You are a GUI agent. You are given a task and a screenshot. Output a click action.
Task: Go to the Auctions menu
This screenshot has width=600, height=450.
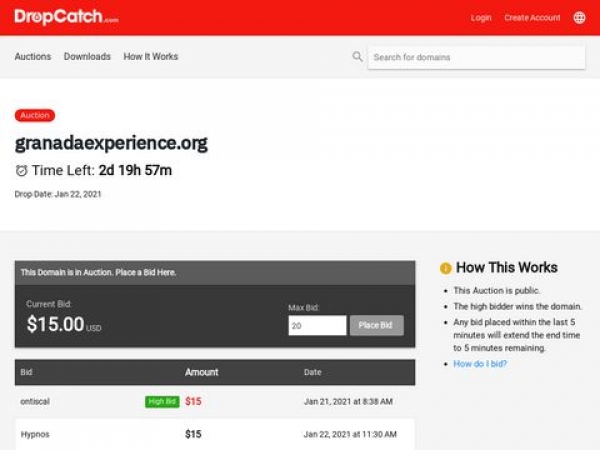[33, 57]
